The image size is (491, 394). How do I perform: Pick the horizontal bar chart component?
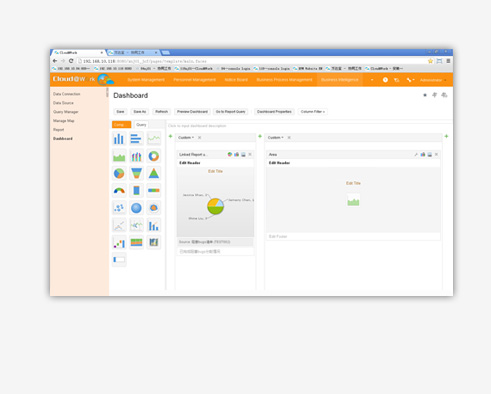click(136, 139)
